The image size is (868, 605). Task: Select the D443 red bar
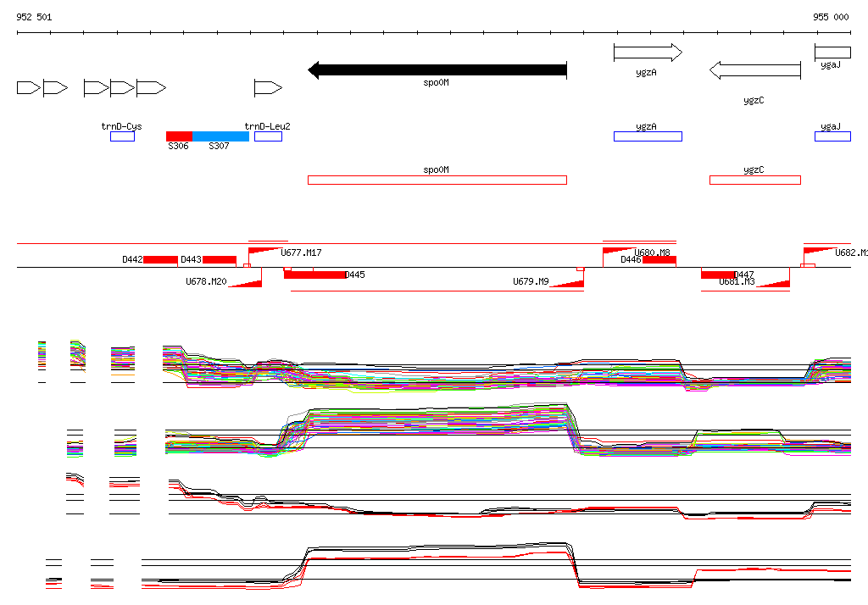[x=220, y=259]
